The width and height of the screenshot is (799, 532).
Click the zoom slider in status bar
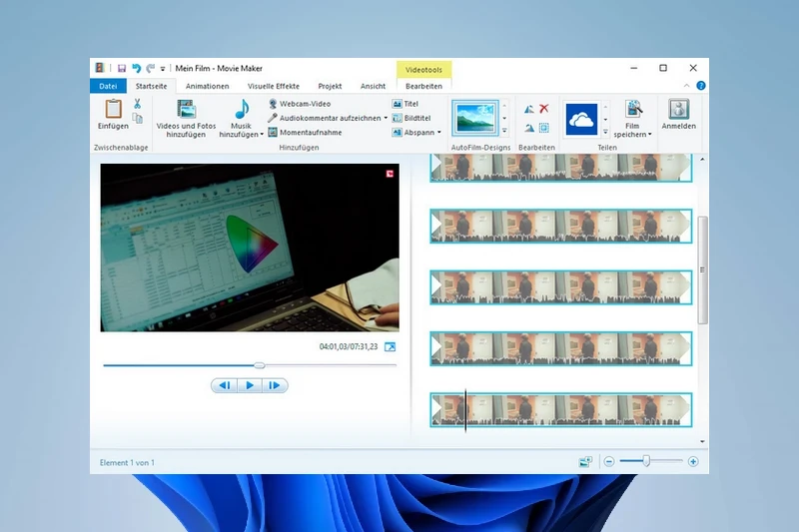pos(647,461)
